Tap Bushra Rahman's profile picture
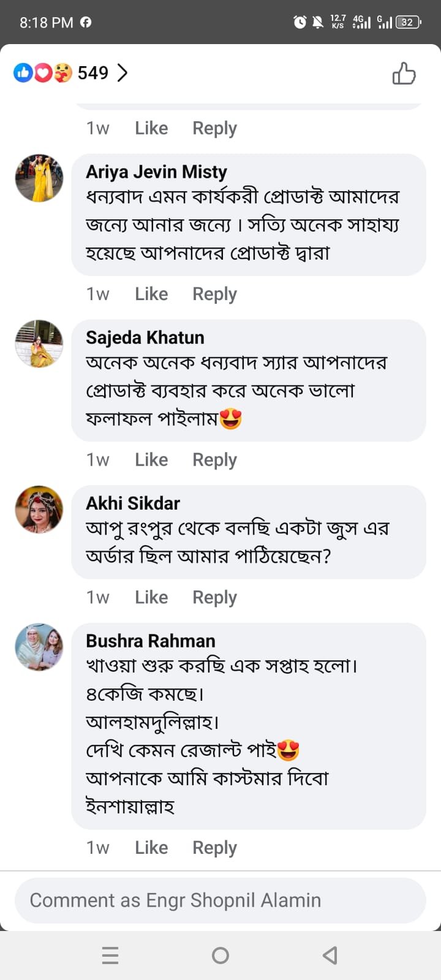Screen dimensions: 441x980 point(39,647)
